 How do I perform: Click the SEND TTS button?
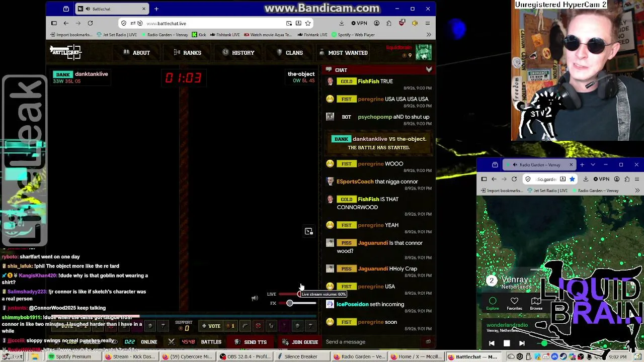[251, 342]
